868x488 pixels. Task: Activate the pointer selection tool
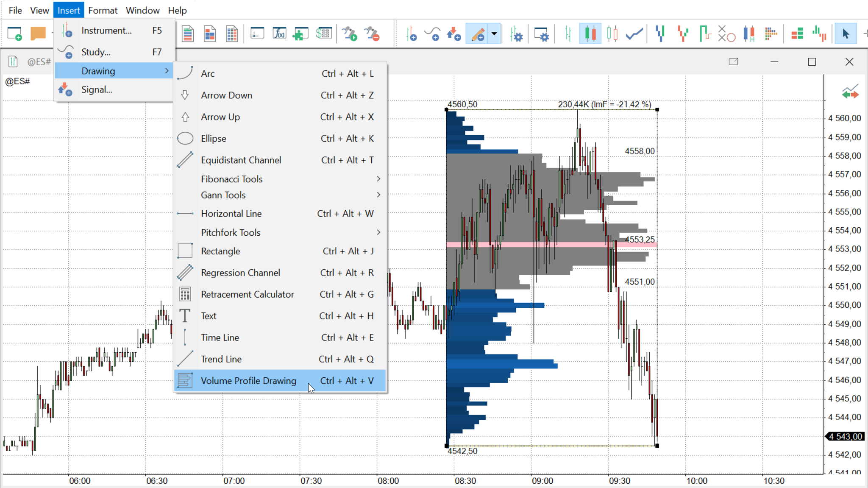(x=845, y=33)
